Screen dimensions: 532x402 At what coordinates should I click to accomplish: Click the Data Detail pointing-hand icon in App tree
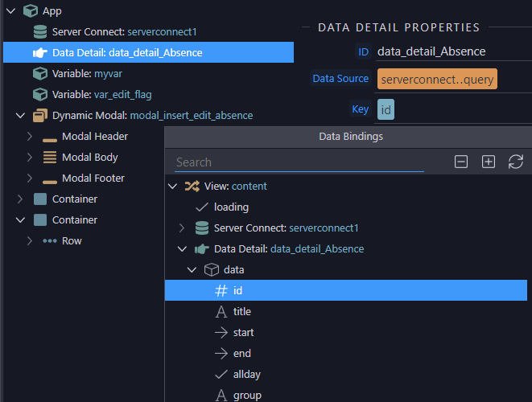tap(40, 53)
